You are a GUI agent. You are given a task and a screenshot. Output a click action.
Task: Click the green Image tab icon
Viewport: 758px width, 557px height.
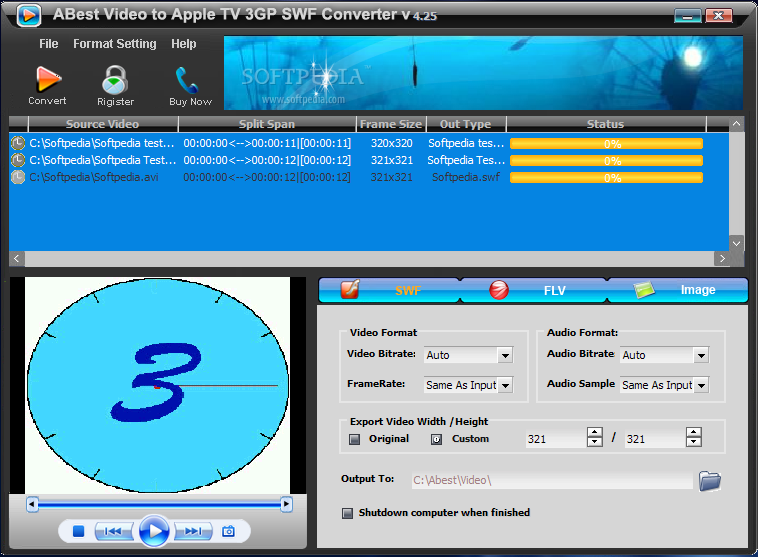(x=644, y=290)
